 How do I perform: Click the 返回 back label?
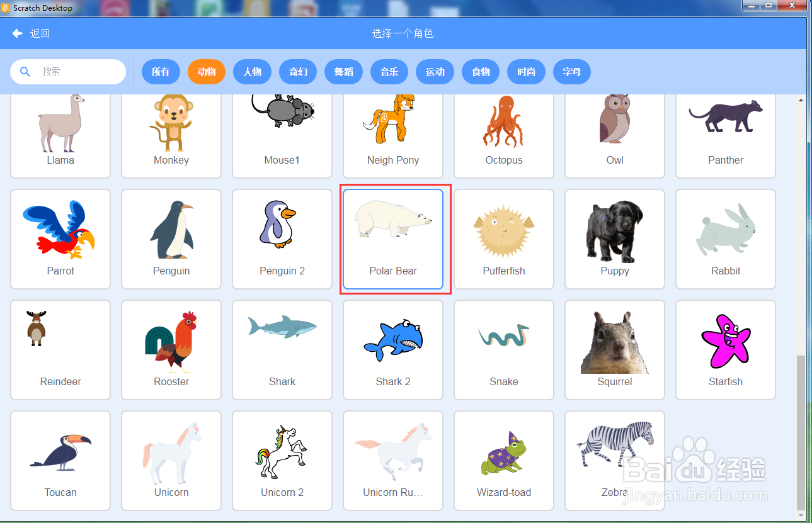click(x=40, y=33)
